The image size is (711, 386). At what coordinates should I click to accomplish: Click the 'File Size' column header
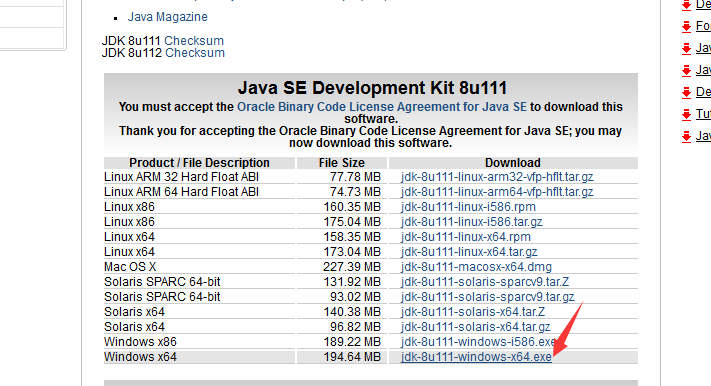[x=341, y=163]
